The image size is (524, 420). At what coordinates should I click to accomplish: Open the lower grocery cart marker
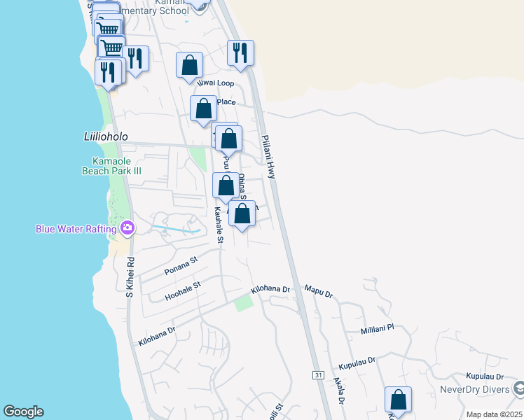click(x=111, y=48)
